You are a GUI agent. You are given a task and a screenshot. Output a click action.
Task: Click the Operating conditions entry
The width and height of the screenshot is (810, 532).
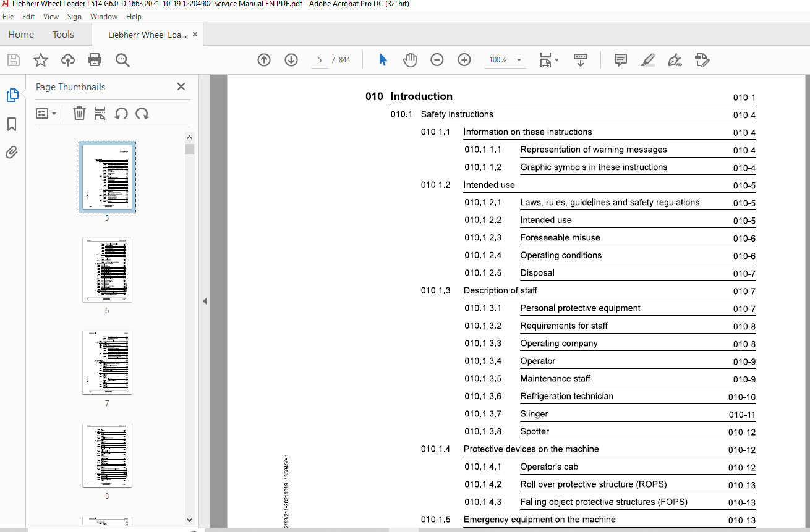click(561, 255)
